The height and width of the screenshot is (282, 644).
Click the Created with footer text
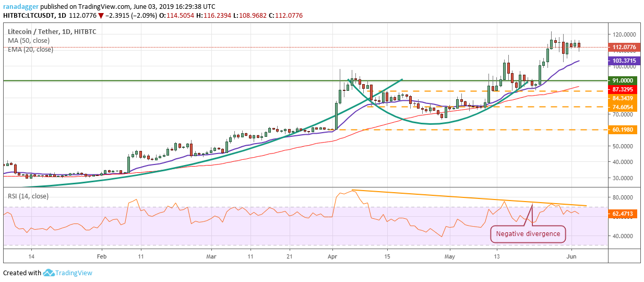click(x=22, y=273)
